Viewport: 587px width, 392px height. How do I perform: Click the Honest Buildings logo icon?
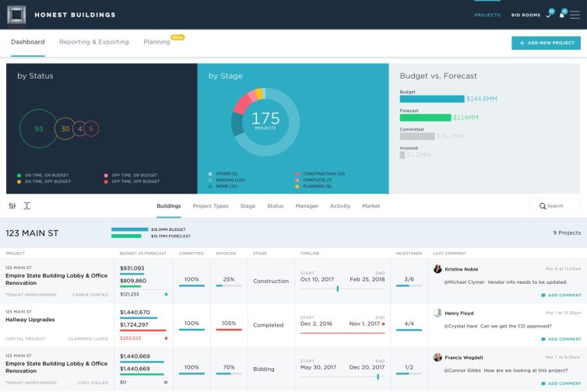click(x=16, y=14)
